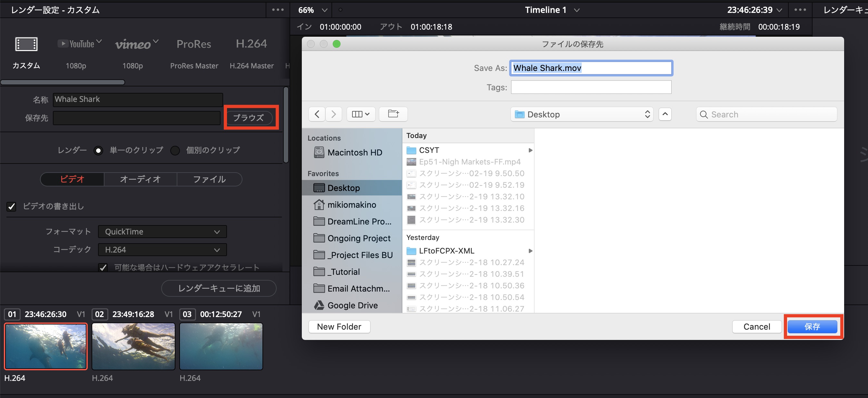Switch to the オーディオ tab
The image size is (868, 398).
(x=140, y=179)
